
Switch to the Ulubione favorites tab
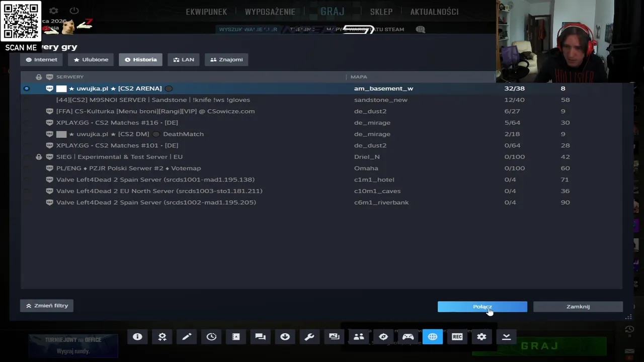point(91,59)
